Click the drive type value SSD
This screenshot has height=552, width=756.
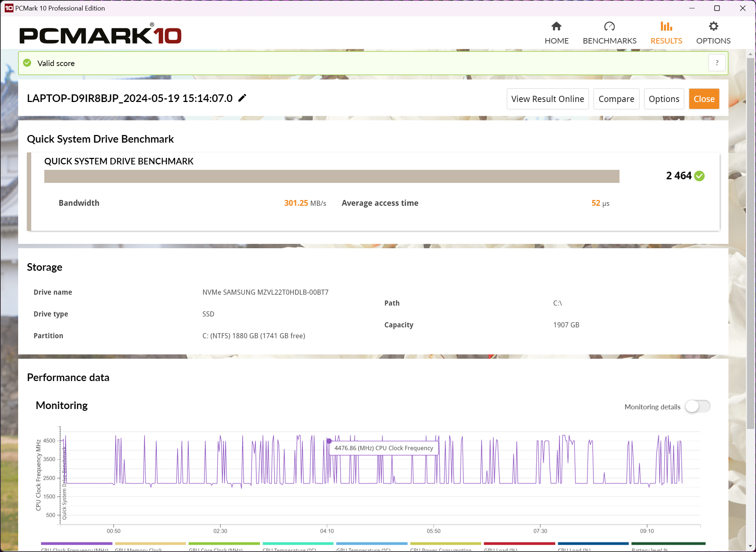tap(208, 314)
